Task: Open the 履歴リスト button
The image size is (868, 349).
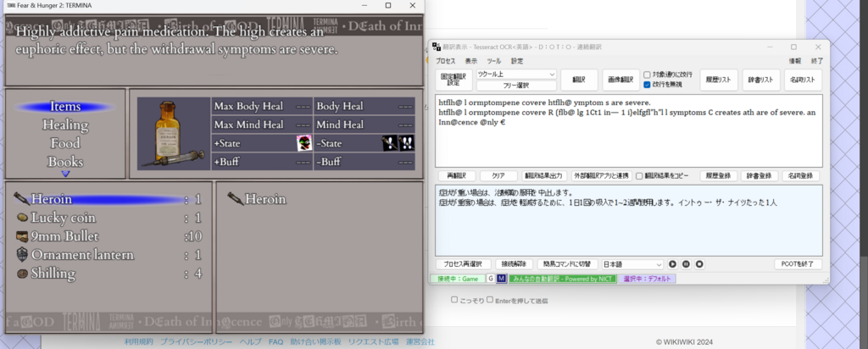Action: pos(719,80)
